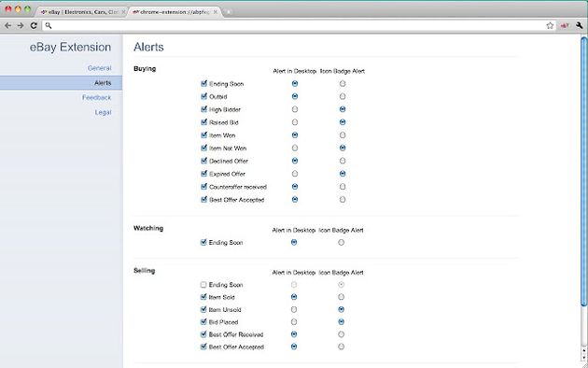Select Icon Badge Alert for Best Offer Received
Image resolution: width=588 pixels, height=368 pixels.
tap(341, 334)
